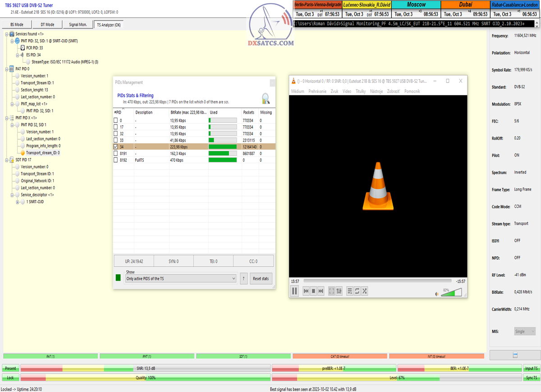The height and width of the screenshot is (392, 541).
Task: Skip to the next track in VLC
Action: 321,291
